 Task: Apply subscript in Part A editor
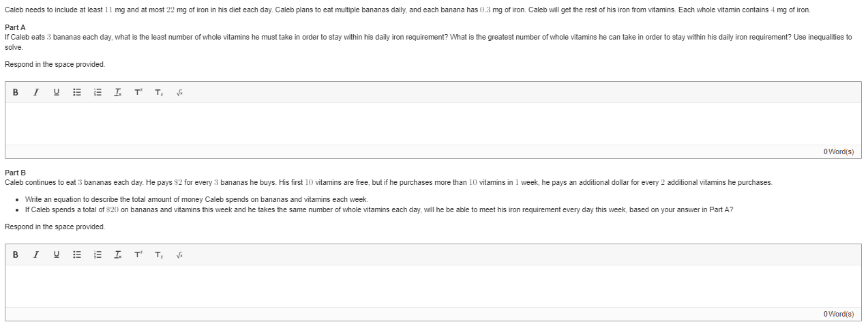[x=159, y=92]
